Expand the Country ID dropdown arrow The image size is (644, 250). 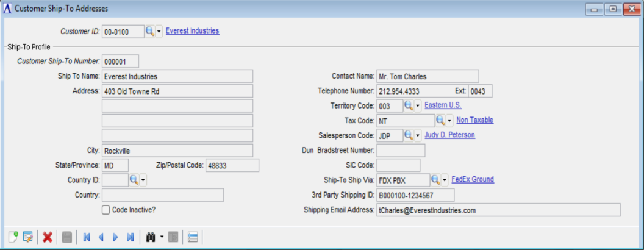pyautogui.click(x=143, y=180)
